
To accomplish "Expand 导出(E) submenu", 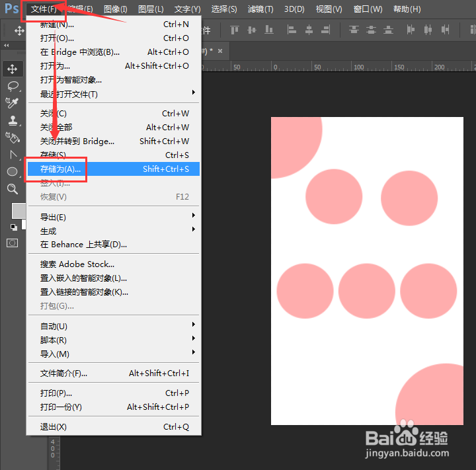I will coord(114,217).
